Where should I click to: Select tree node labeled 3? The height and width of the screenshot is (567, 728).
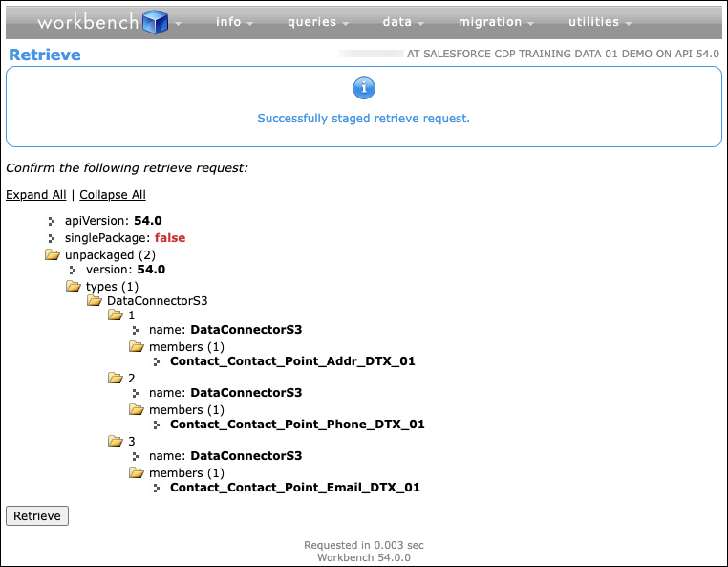tap(132, 441)
